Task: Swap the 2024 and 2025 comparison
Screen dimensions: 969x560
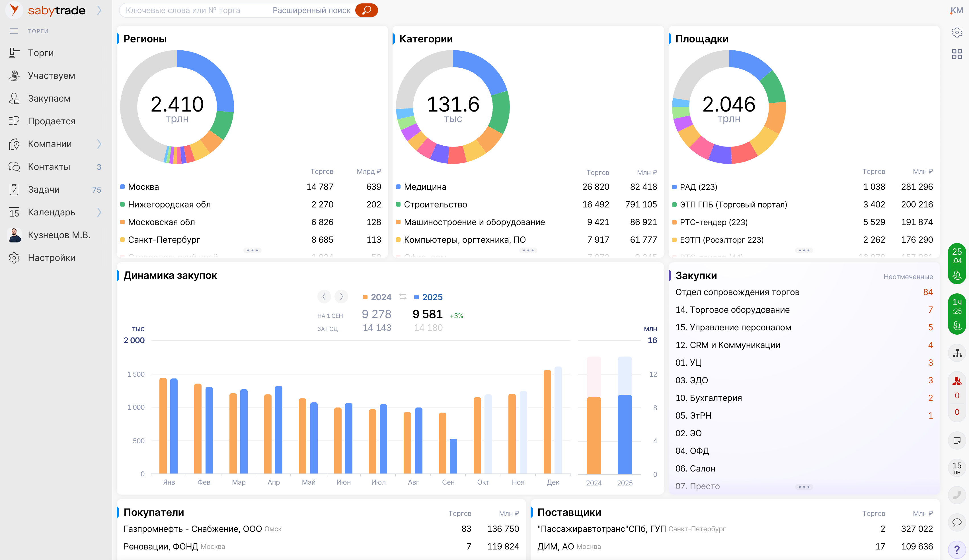Action: pyautogui.click(x=403, y=297)
